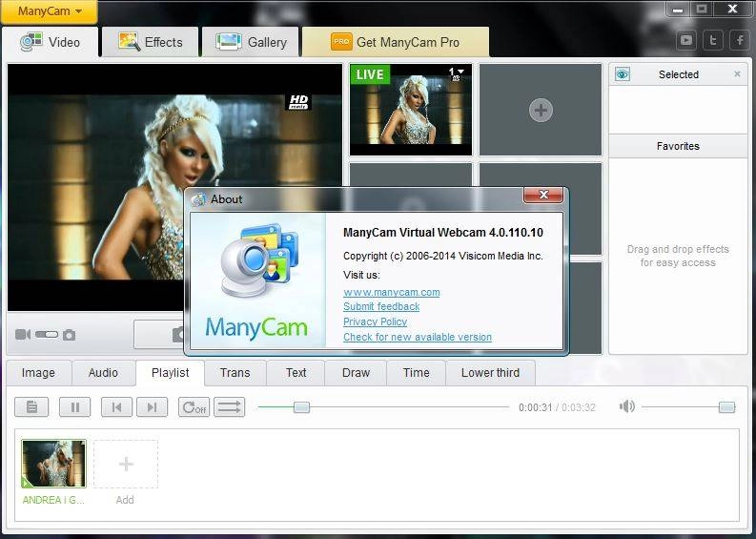Skip to next playlist item

(153, 407)
